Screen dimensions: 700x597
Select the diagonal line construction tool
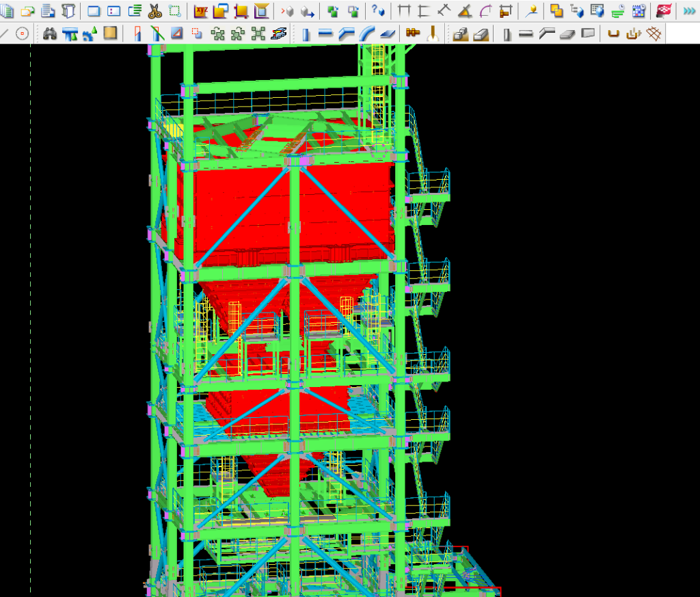3,34
